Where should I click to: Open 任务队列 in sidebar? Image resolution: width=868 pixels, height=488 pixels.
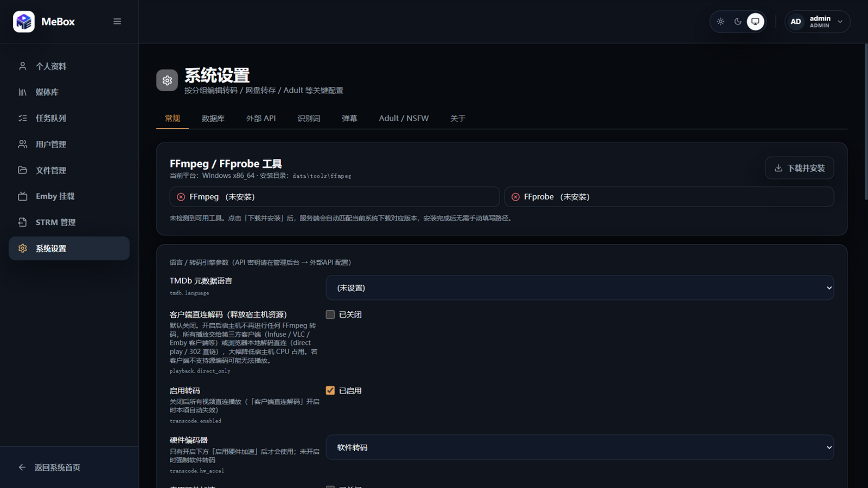pos(69,118)
